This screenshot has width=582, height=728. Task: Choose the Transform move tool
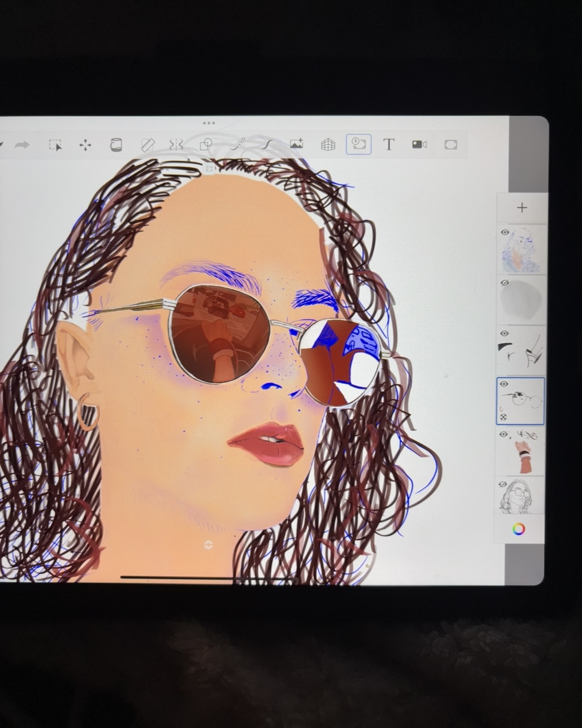click(x=85, y=145)
